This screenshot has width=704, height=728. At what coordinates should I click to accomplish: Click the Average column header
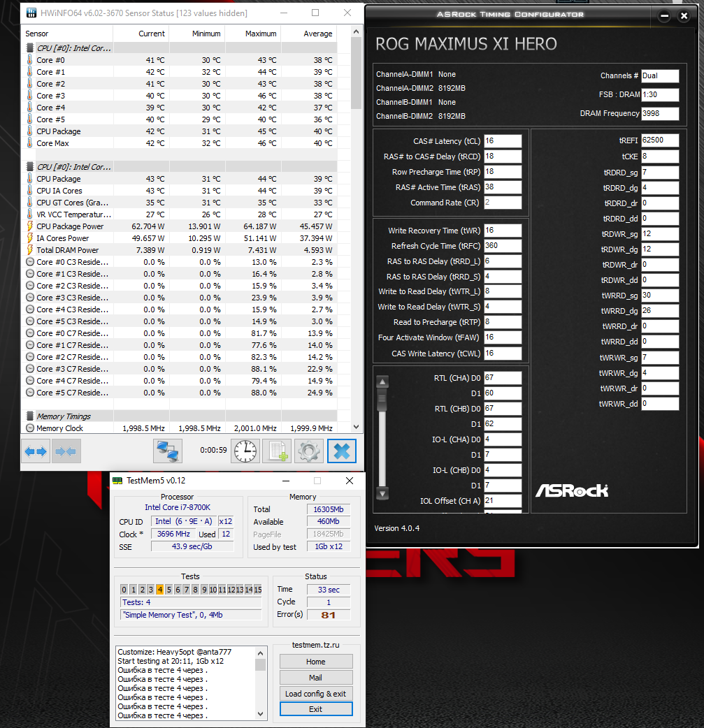pos(309,34)
